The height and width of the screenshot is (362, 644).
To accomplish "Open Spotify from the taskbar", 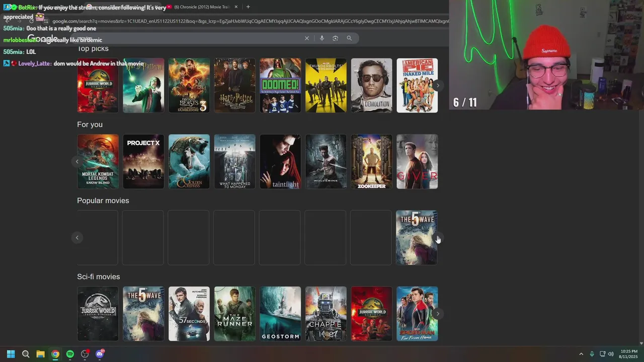I will tap(70, 354).
